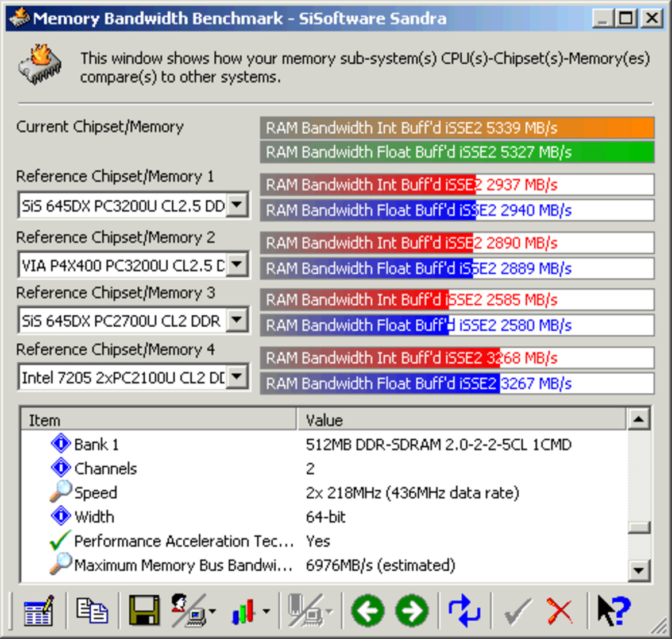Click the Speed magnifier icon
The image size is (672, 639).
pos(61,491)
